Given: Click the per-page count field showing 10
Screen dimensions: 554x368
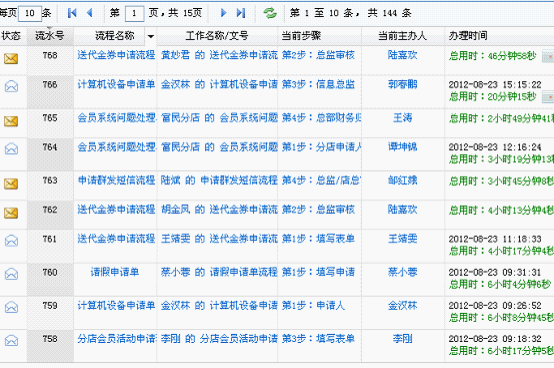Looking at the screenshot, I should pos(30,13).
